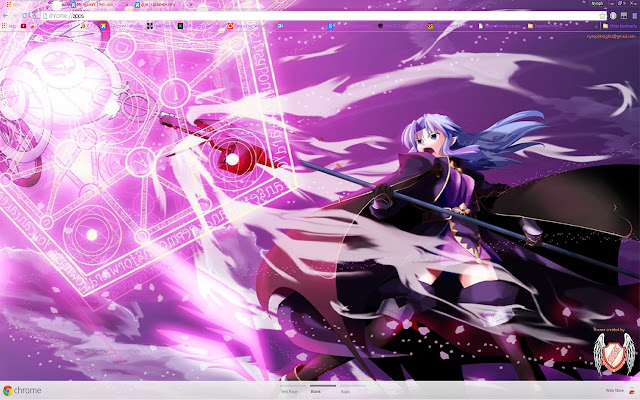Image resolution: width=640 pixels, height=400 pixels.
Task: Open the home page via house icon
Action: point(34,16)
